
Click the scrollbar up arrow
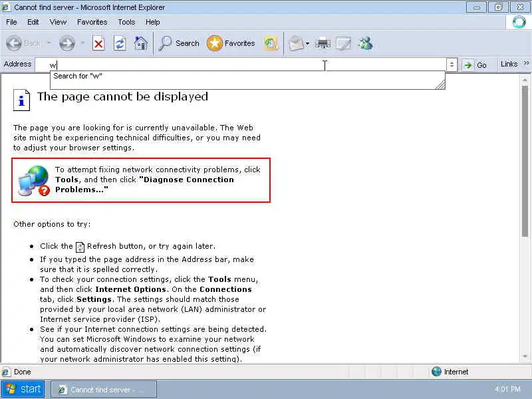point(525,80)
